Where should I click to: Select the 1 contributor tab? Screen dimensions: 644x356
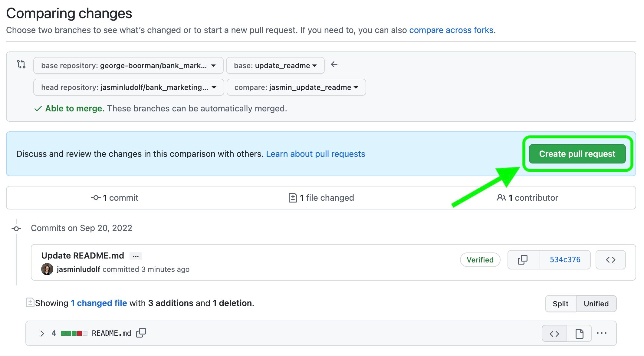point(527,198)
